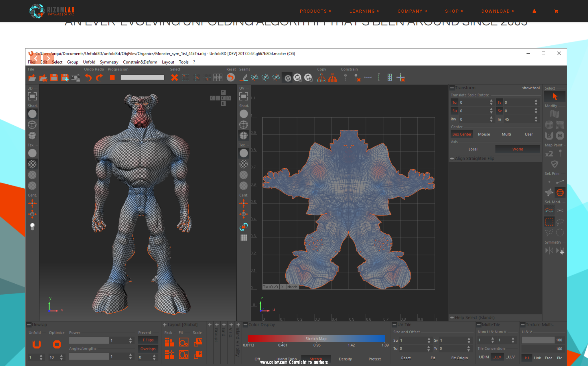Open the PRODUCTS dropdown menu
This screenshot has width=588, height=366.
point(316,11)
